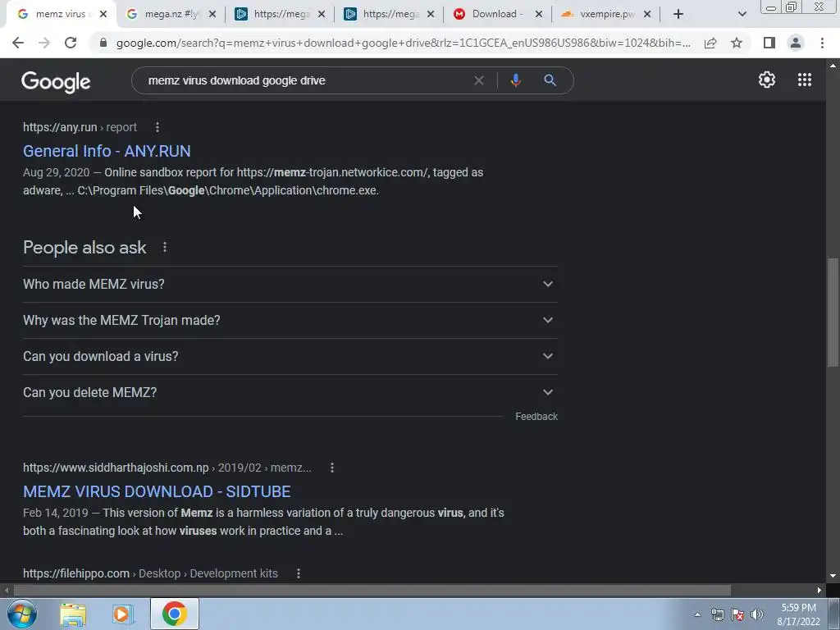Open options for filehippo result

click(299, 573)
